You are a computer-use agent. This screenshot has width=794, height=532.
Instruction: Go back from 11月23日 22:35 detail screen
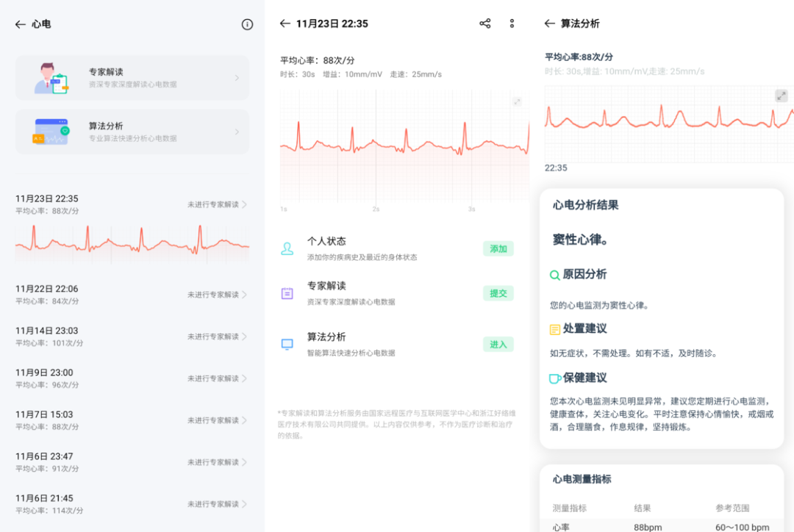pos(285,24)
